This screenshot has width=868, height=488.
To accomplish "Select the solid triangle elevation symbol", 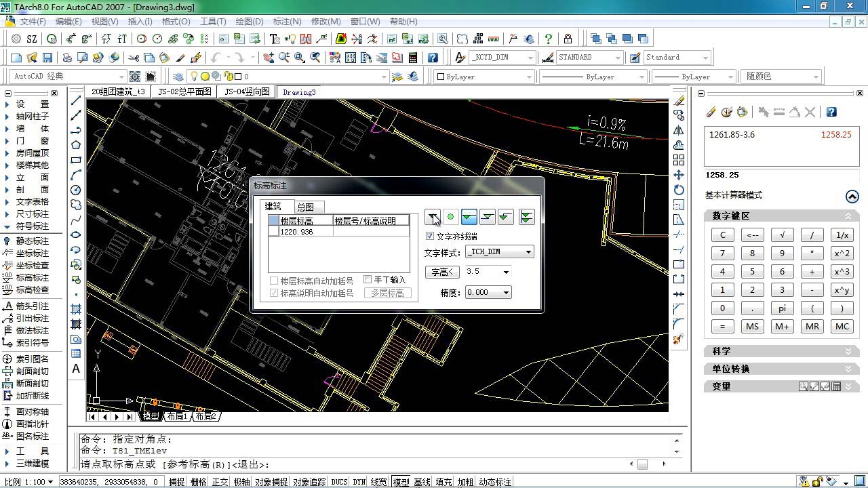I will (433, 217).
